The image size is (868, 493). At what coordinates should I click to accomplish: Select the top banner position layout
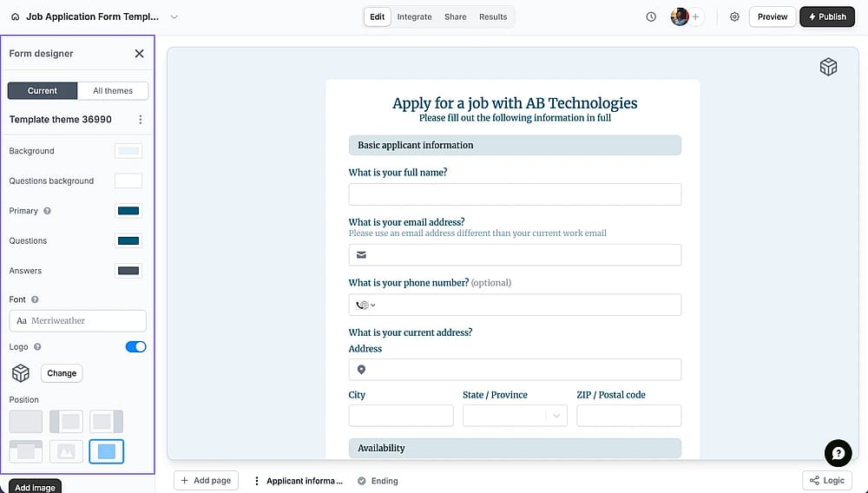click(x=25, y=451)
